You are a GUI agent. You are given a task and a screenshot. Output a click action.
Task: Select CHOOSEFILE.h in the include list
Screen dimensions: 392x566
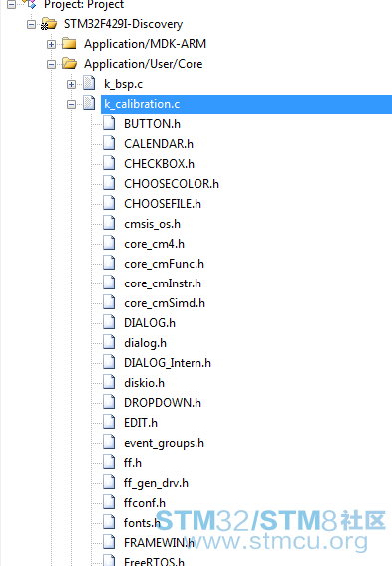tap(163, 204)
